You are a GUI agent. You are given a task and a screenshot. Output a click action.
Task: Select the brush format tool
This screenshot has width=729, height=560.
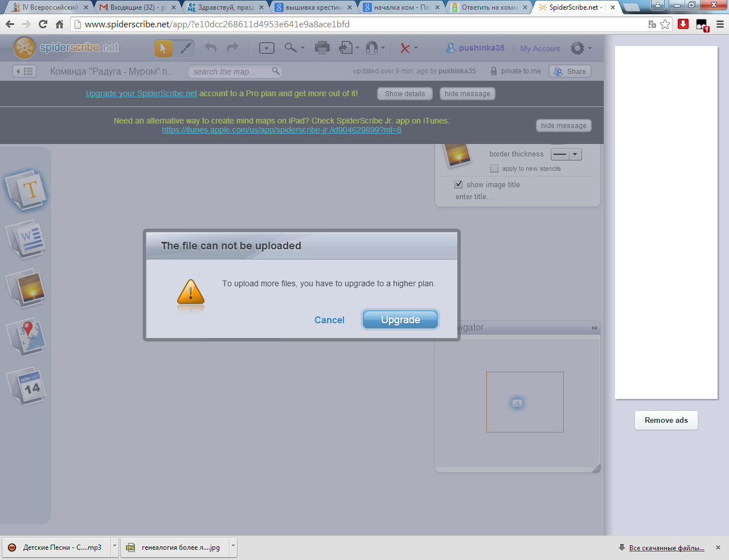pos(186,48)
